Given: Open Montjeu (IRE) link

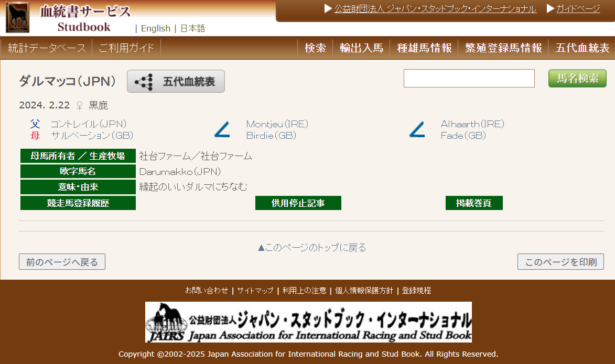Looking at the screenshot, I should (x=277, y=124).
